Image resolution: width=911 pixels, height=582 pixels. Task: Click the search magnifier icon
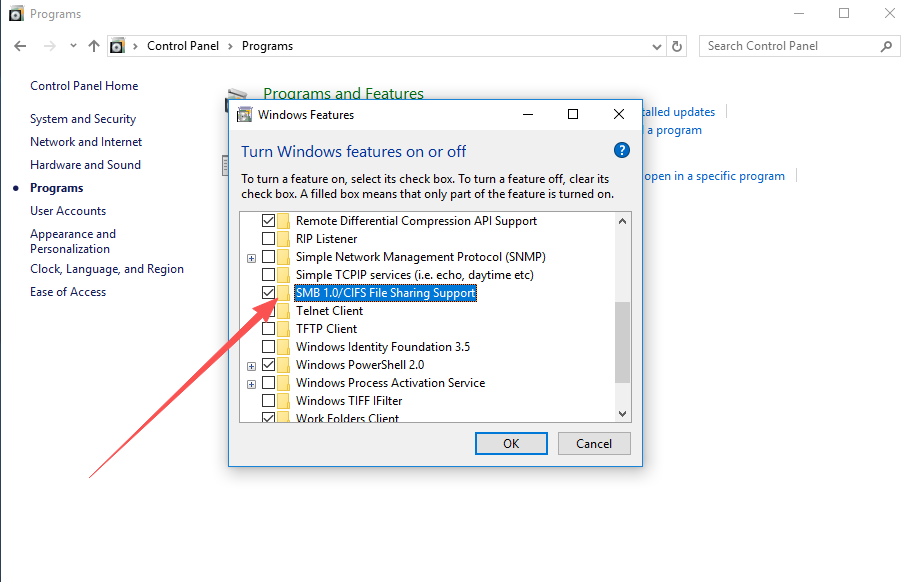click(x=886, y=46)
